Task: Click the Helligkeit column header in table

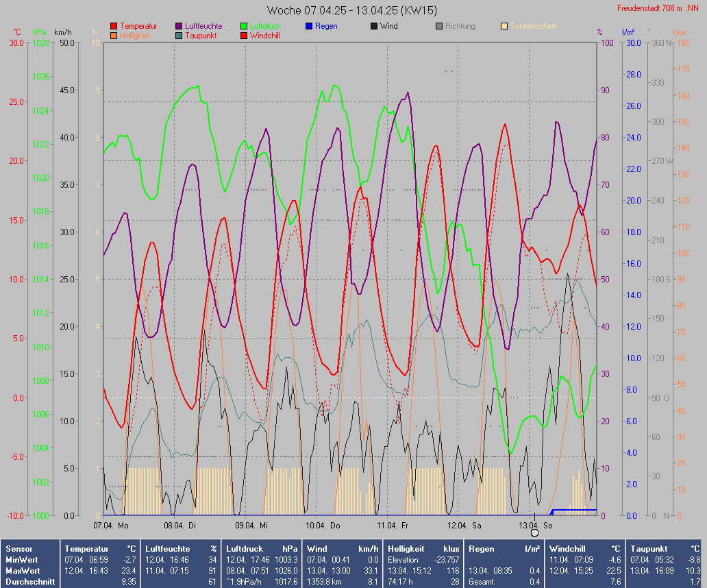Action: click(407, 549)
